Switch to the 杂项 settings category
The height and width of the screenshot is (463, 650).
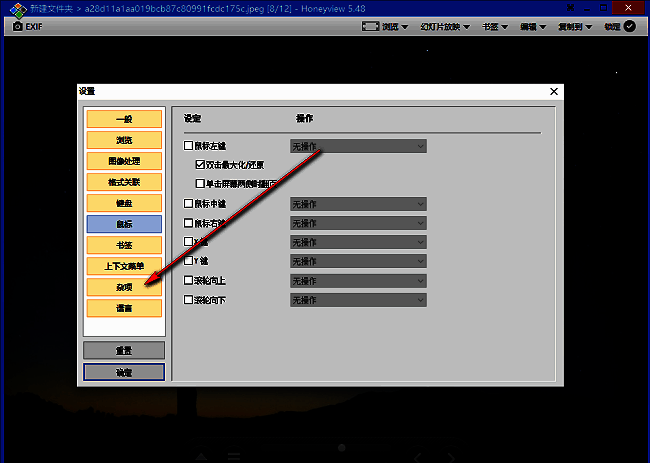click(x=123, y=286)
